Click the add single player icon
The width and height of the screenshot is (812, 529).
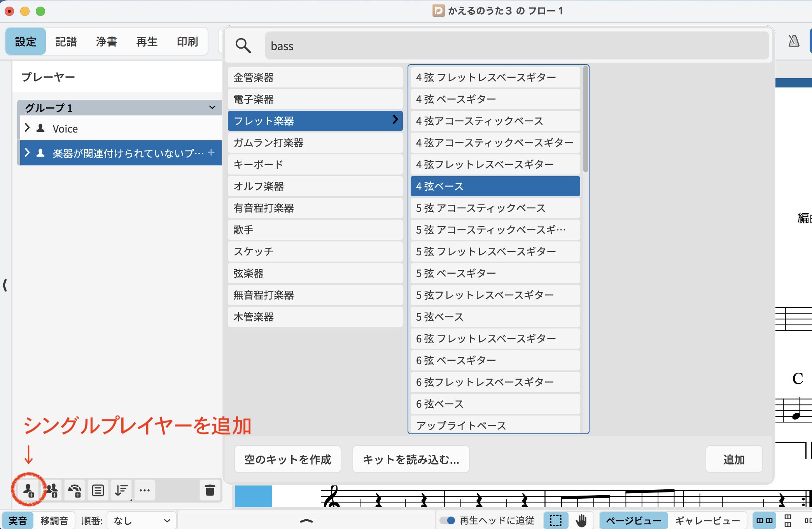[x=28, y=490]
